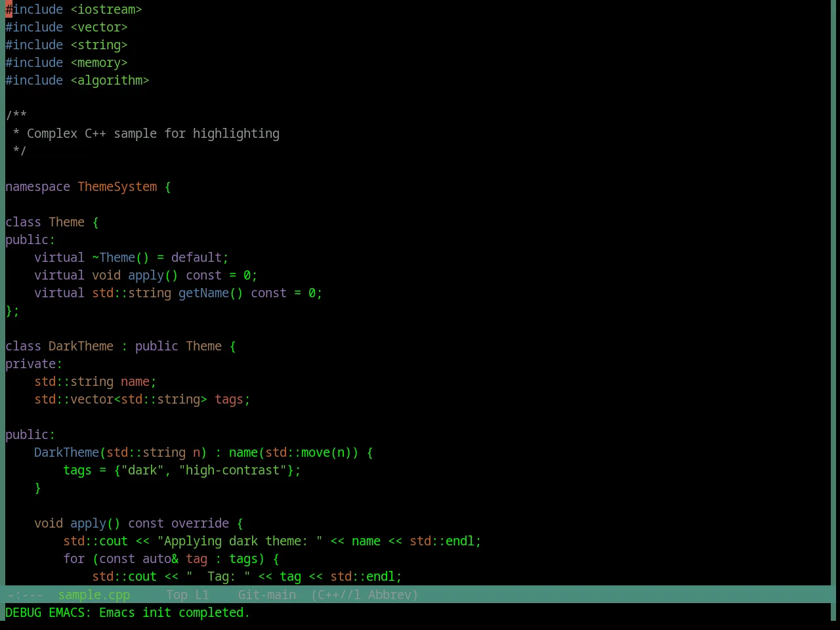Click the 'for (const auto& tag' loop
The height and width of the screenshot is (630, 840).
pyautogui.click(x=135, y=558)
